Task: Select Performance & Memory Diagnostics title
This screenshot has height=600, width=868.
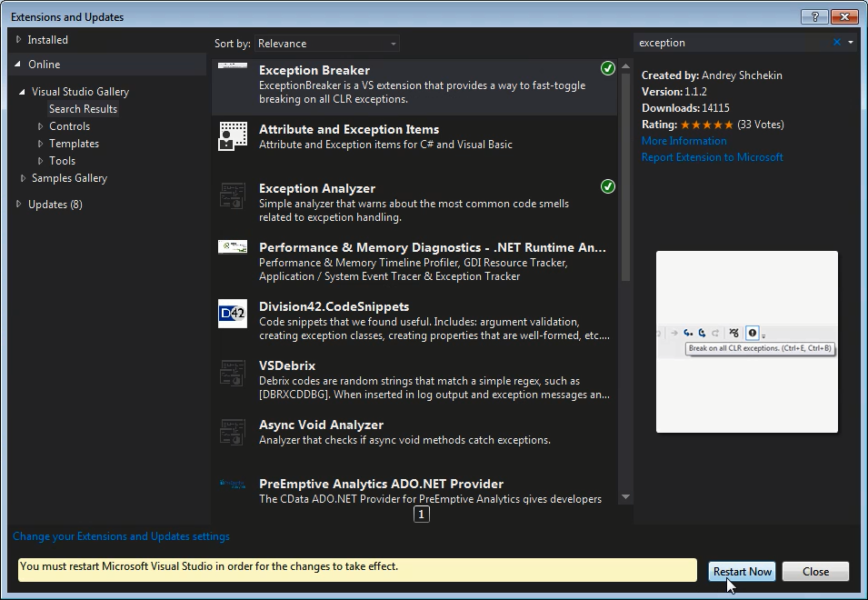Action: [x=433, y=247]
